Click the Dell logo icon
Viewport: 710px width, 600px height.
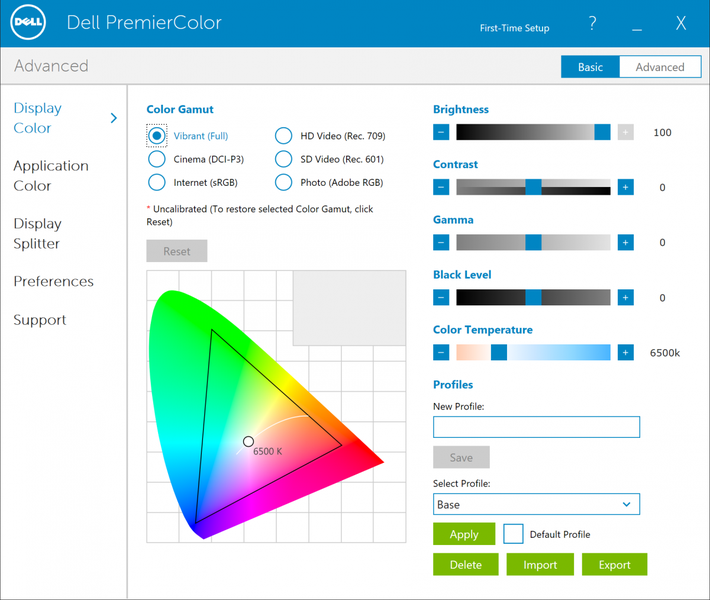[x=28, y=22]
